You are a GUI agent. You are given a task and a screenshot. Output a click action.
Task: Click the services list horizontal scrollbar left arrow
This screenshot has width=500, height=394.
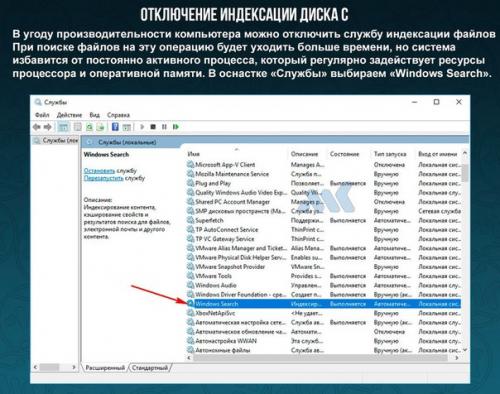(x=189, y=358)
